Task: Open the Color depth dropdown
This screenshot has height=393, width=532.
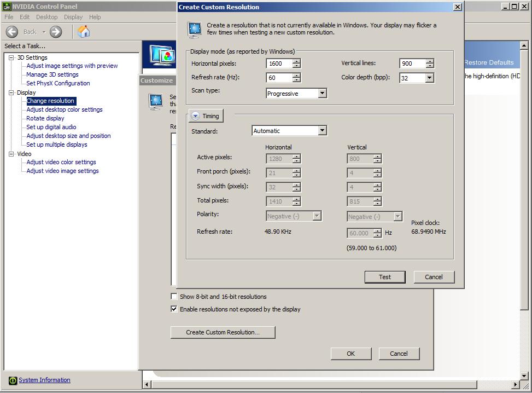Action: 430,78
